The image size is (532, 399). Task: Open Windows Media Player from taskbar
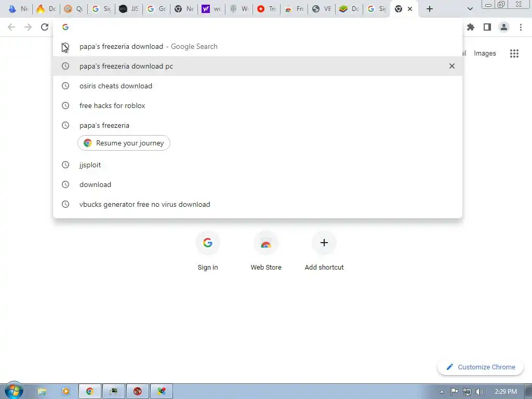66,392
